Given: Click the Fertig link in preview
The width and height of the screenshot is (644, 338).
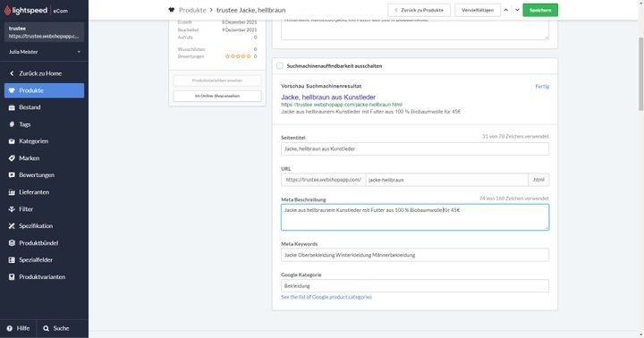Looking at the screenshot, I should [x=542, y=86].
